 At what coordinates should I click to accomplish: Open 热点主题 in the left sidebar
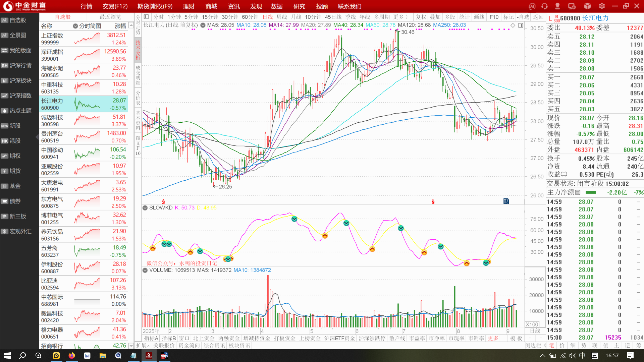(19, 111)
